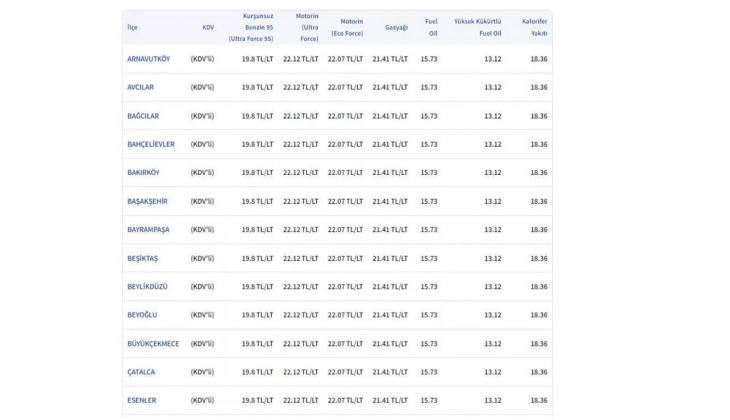Select the Yüksek Kükürtlü Fuel Oil header
730x420 pixels.
(477, 27)
